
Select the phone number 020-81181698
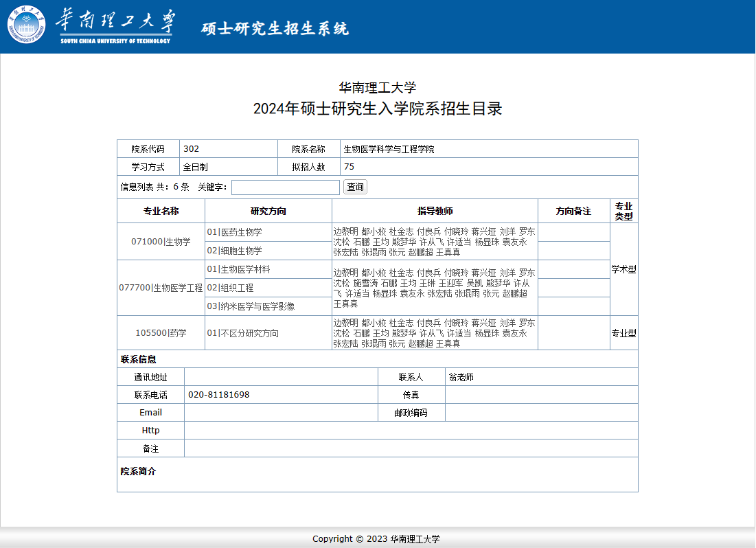219,395
